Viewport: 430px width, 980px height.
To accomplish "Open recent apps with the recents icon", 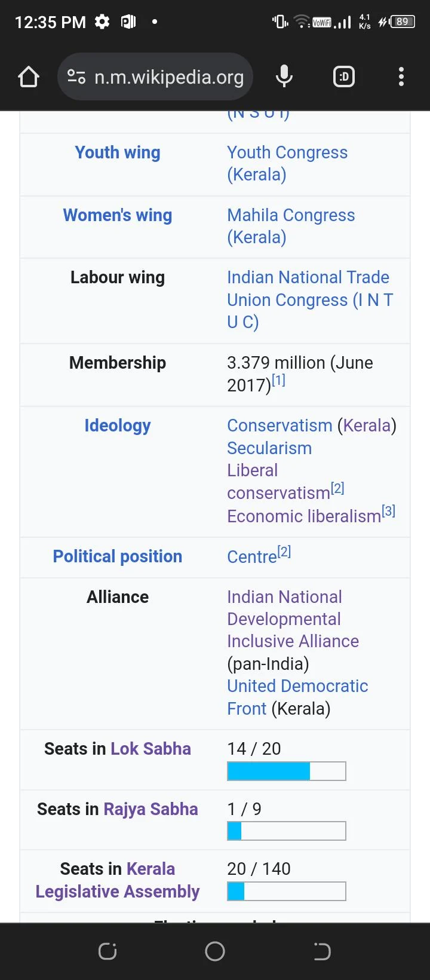I will (x=107, y=951).
